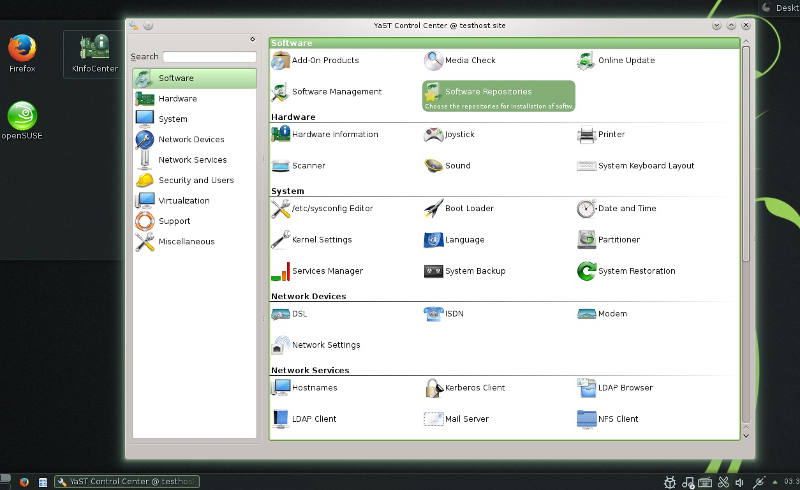Click the sidebar panel detach button
This screenshot has width=800, height=490.
pyautogui.click(x=253, y=39)
